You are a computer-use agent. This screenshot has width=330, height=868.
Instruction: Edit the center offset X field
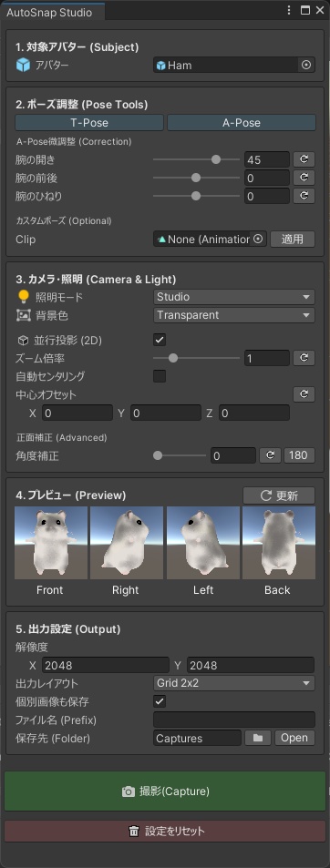click(x=77, y=413)
